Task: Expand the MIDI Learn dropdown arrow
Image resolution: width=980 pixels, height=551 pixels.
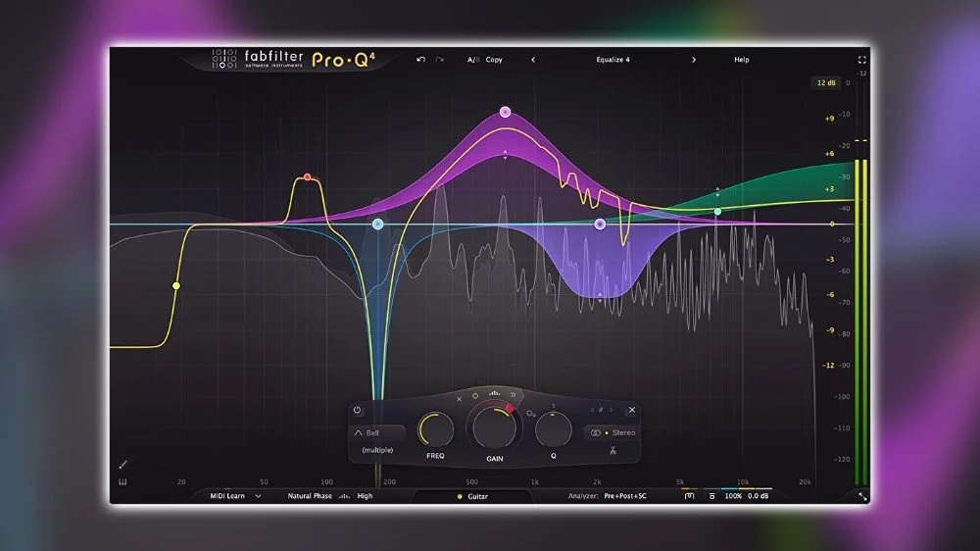Action: [258, 496]
